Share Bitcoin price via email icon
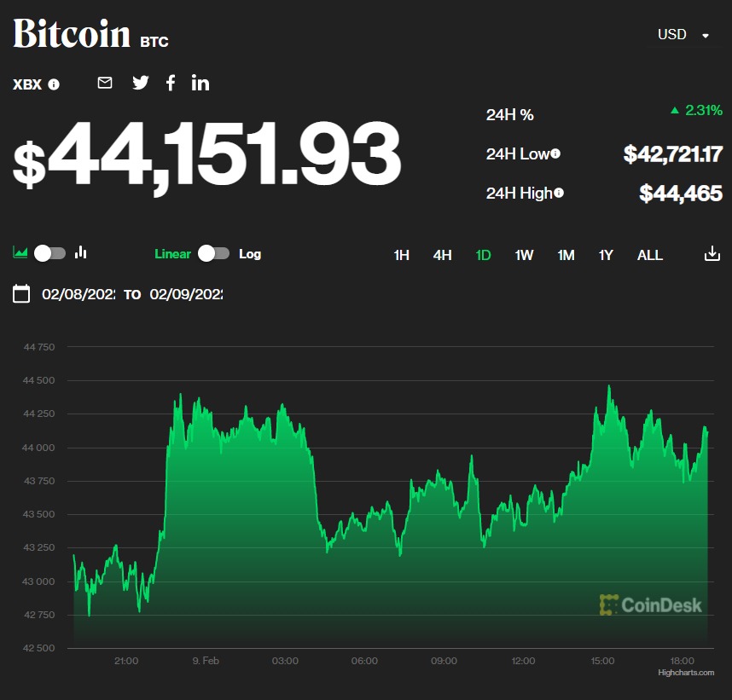Image resolution: width=732 pixels, height=700 pixels. (x=104, y=83)
